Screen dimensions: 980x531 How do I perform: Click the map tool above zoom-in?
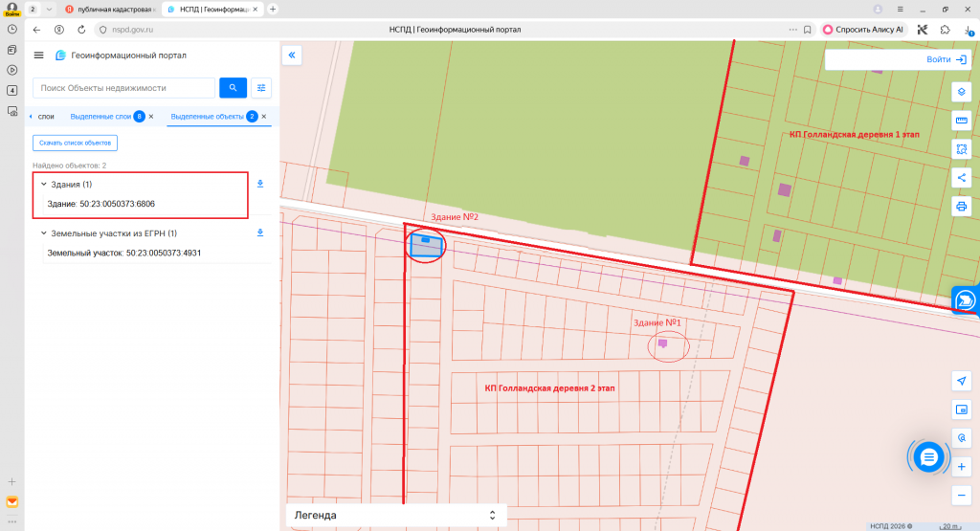961,438
